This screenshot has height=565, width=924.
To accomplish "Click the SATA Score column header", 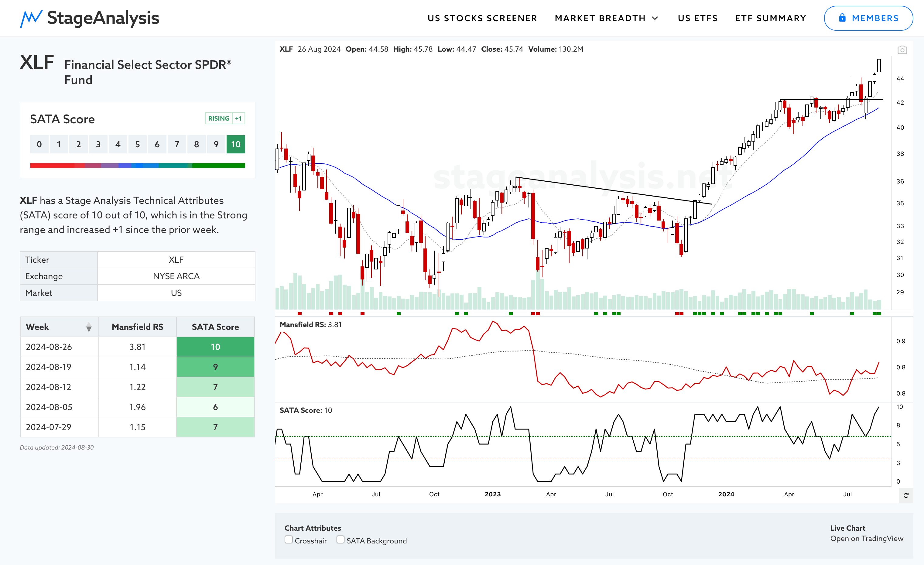I will (215, 327).
